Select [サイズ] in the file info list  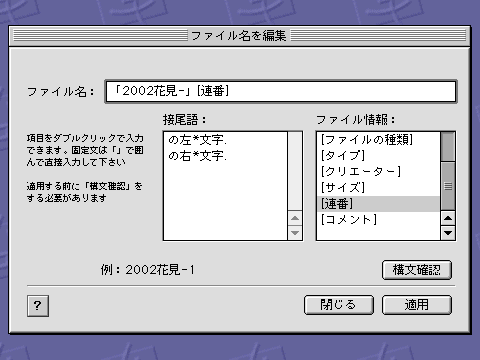[x=378, y=188]
